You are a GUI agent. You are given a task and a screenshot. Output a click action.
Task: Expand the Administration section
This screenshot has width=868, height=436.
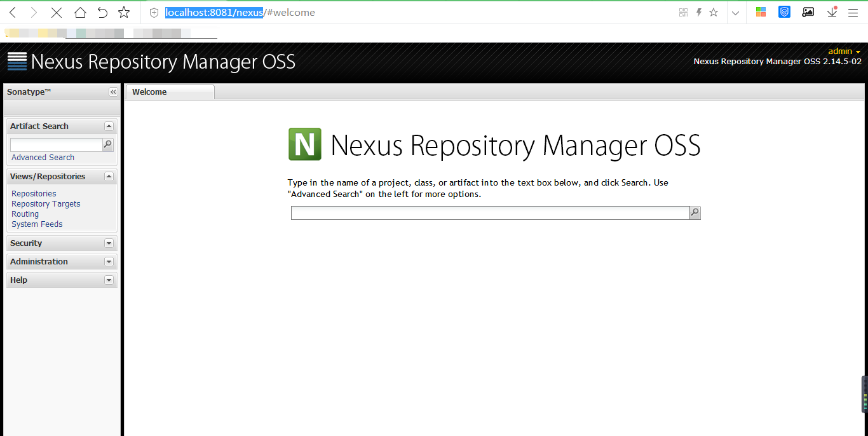tap(109, 261)
